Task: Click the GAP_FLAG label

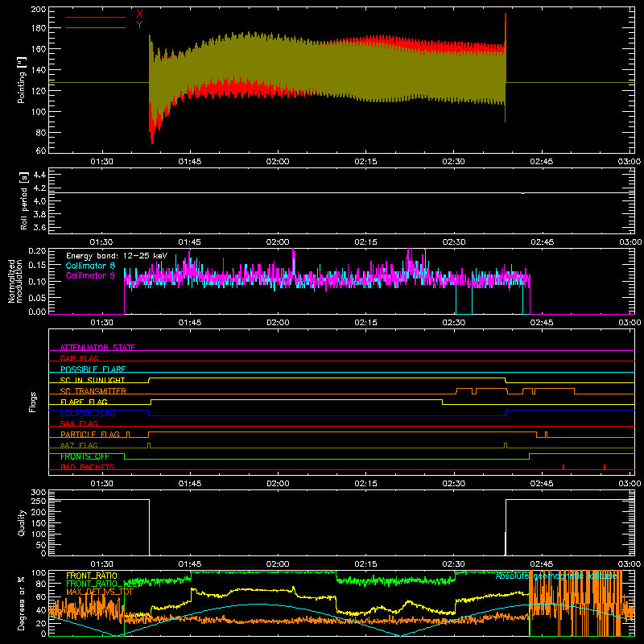Action: pos(79,358)
